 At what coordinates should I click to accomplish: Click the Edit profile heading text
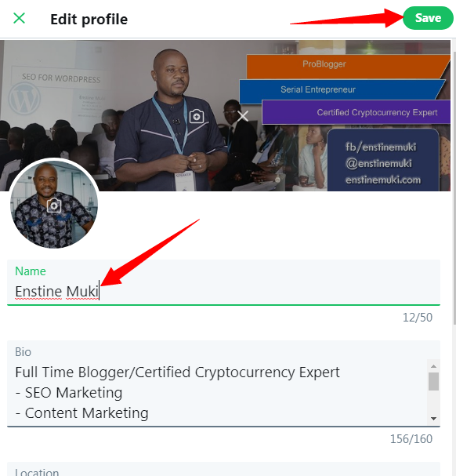(x=89, y=20)
